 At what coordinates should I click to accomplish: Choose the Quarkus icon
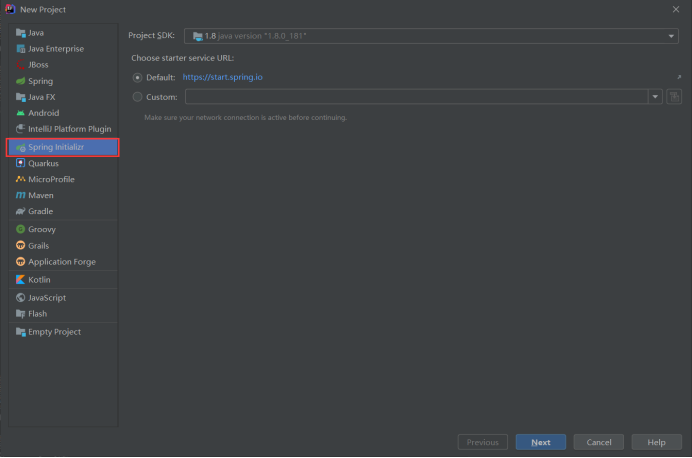pyautogui.click(x=20, y=163)
